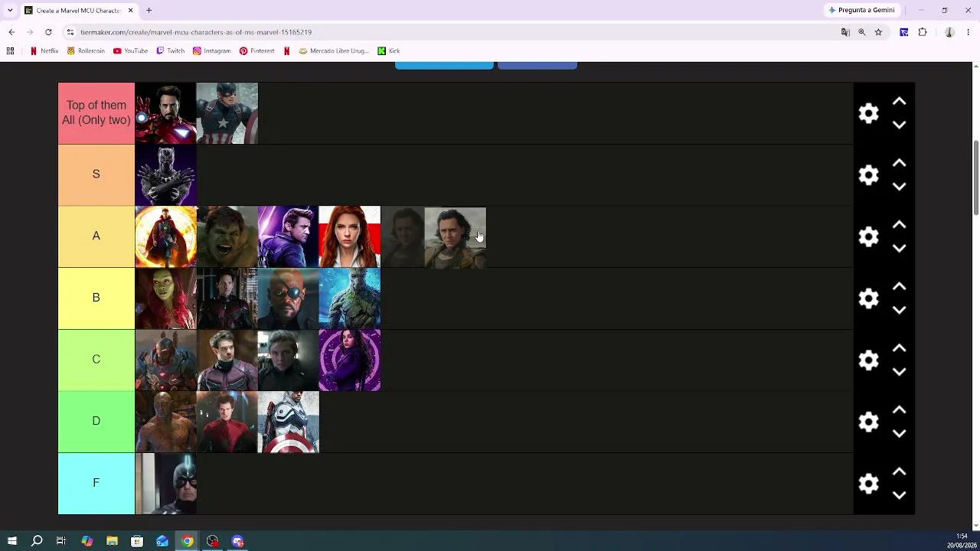Click the 'C' tier label
This screenshot has height=551, width=980.
click(96, 359)
